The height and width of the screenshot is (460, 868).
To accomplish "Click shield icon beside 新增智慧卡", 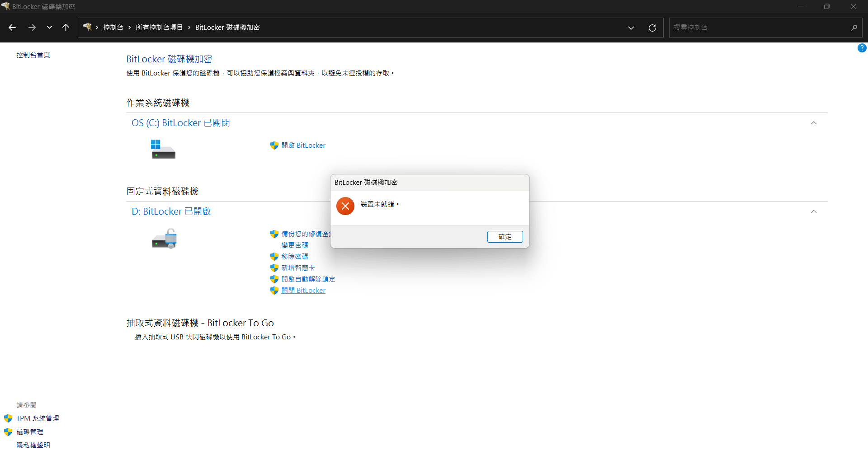I will 274,268.
